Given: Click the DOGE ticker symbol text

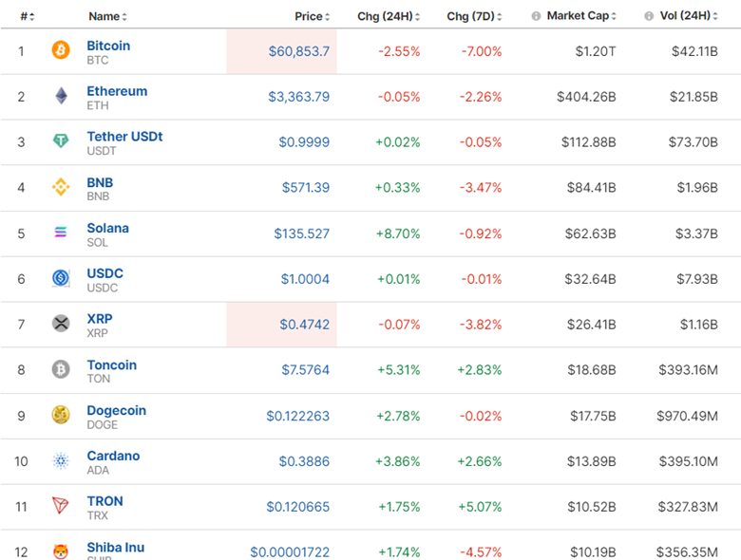Looking at the screenshot, I should (x=102, y=425).
